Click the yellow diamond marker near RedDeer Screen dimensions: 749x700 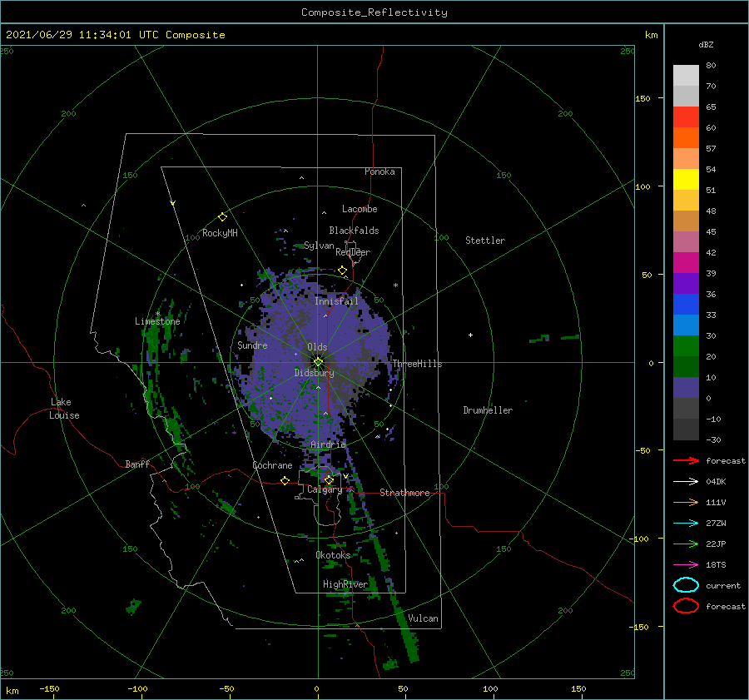point(343,271)
